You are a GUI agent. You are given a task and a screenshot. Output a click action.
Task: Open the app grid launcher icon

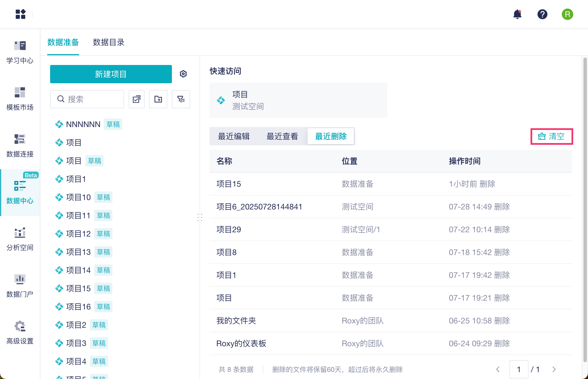click(20, 14)
